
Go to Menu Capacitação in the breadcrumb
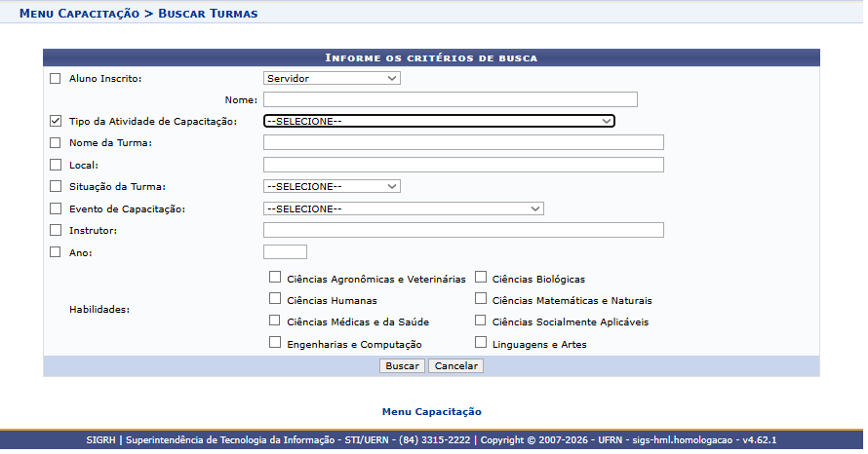79,14
